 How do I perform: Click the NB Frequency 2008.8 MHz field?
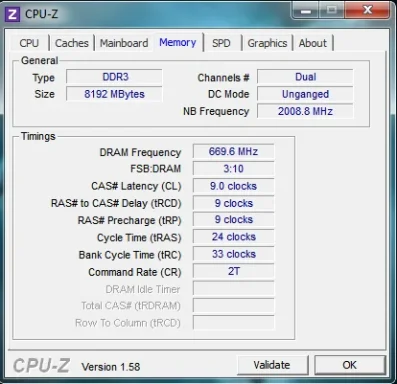pyautogui.click(x=305, y=111)
